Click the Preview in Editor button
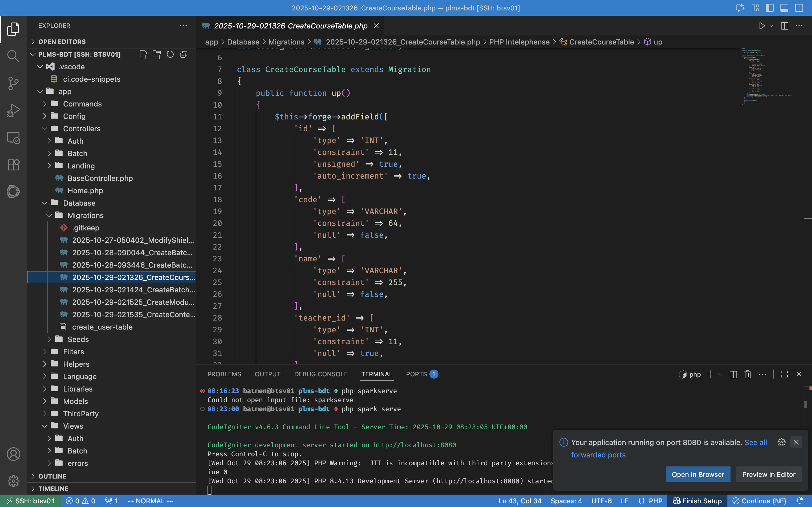The width and height of the screenshot is (812, 507). (x=768, y=475)
